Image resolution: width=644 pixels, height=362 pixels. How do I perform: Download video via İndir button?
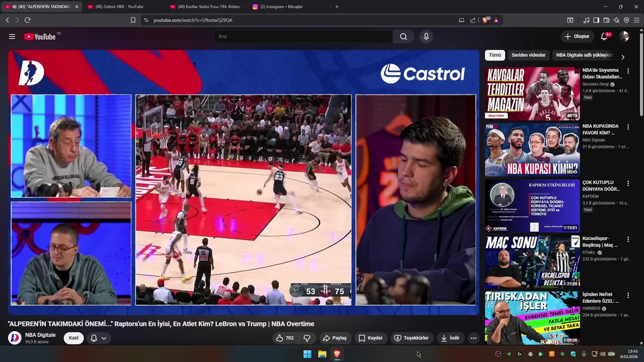pyautogui.click(x=450, y=338)
